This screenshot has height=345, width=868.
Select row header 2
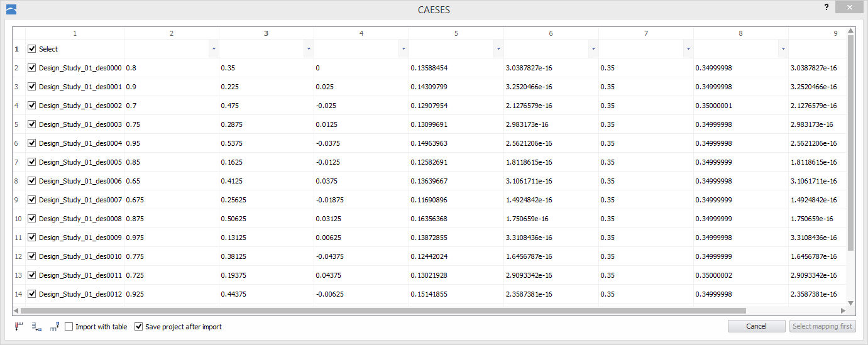(19, 68)
